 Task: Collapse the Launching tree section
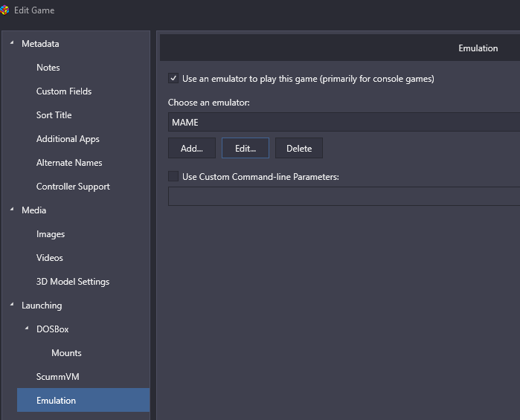pos(12,304)
